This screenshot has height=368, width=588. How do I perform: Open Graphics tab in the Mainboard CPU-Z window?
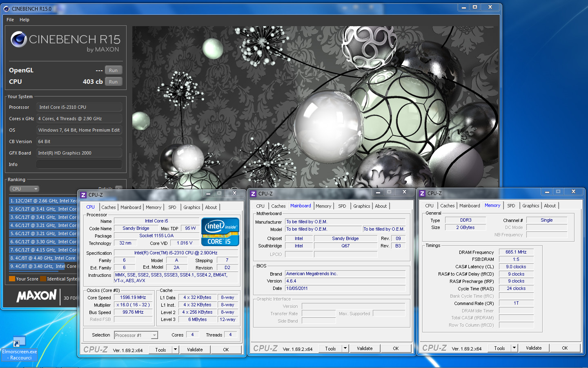tap(362, 206)
